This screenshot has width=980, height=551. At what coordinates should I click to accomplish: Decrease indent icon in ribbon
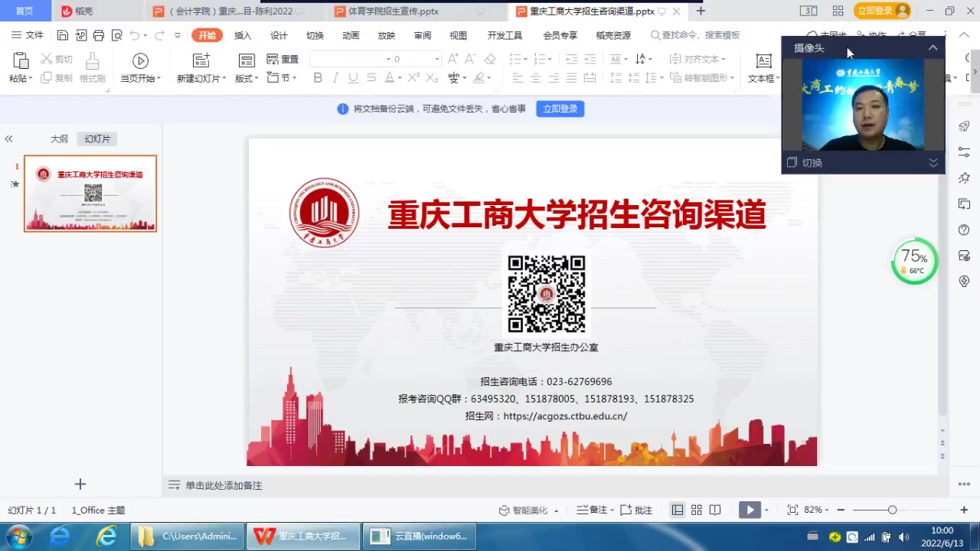(x=571, y=59)
